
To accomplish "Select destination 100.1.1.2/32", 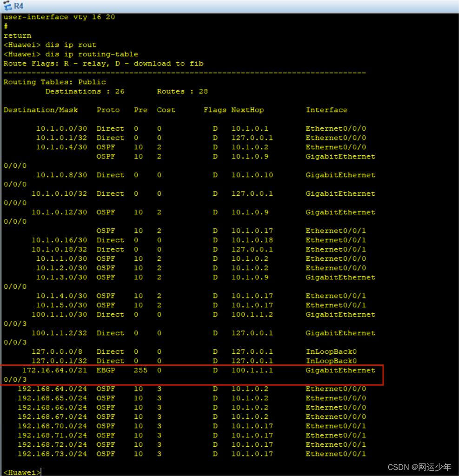I will tap(59, 333).
